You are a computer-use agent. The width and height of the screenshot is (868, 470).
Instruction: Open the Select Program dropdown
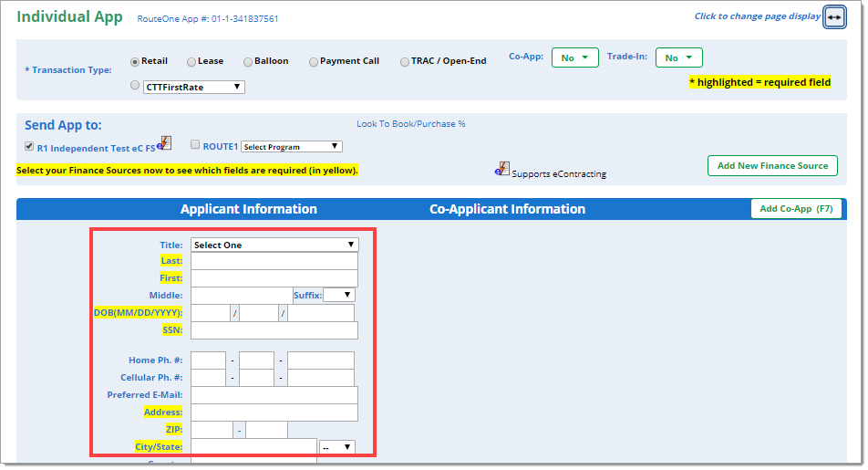pos(291,147)
